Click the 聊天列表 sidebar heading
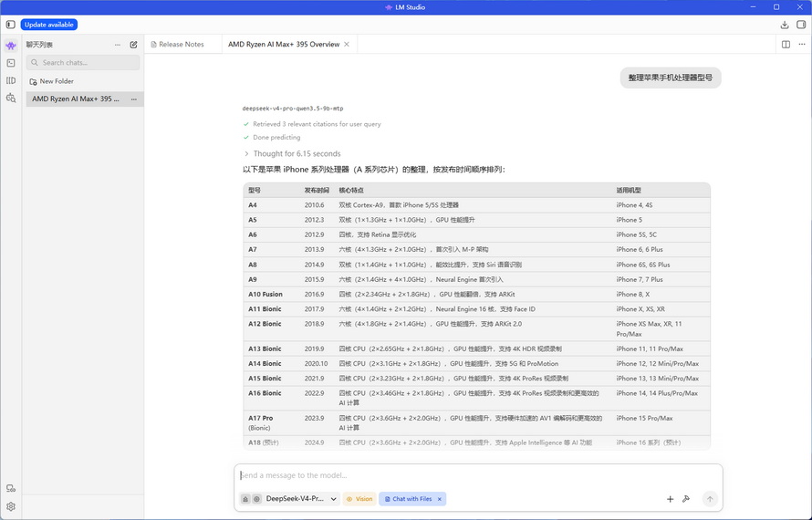This screenshot has height=520, width=812. click(39, 45)
